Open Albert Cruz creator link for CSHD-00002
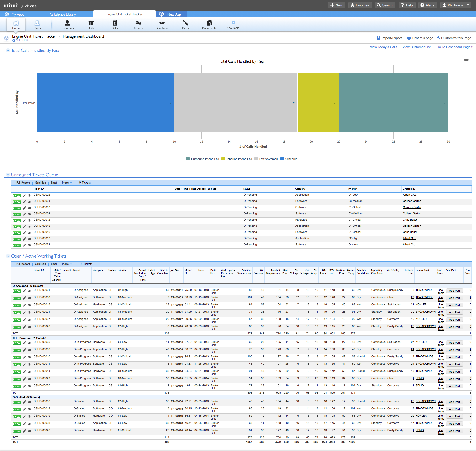This screenshot has height=451, width=476. point(410,195)
